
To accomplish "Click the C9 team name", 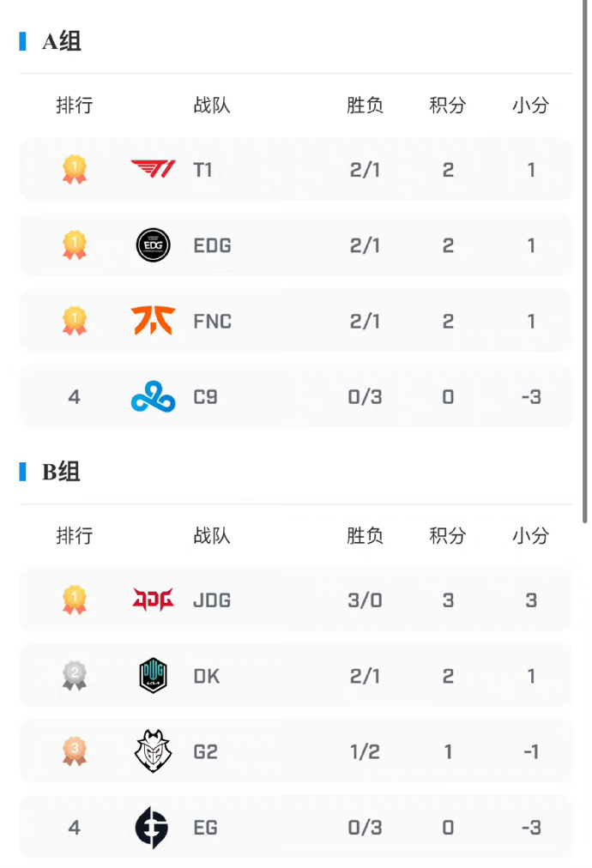I will click(x=205, y=397).
